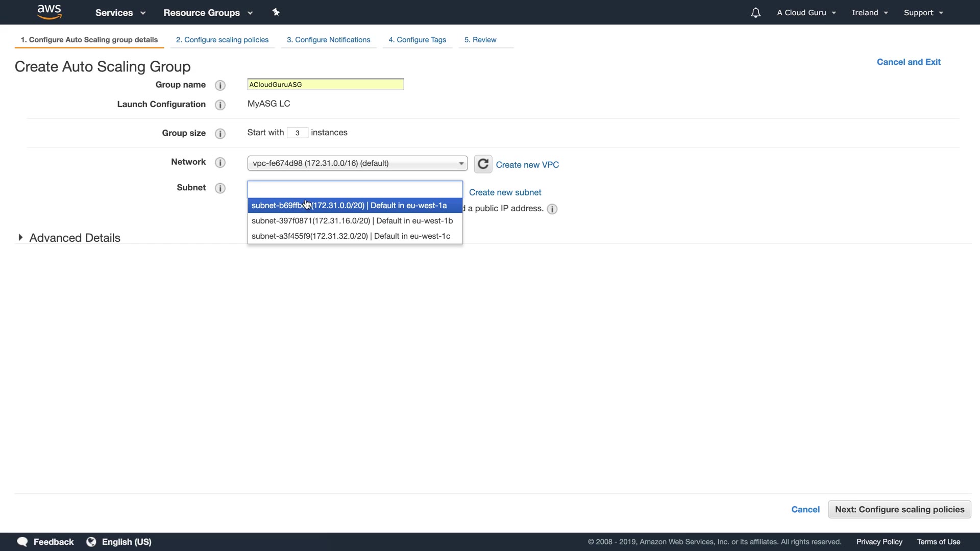Switch to the Review step tab

pyautogui.click(x=480, y=40)
